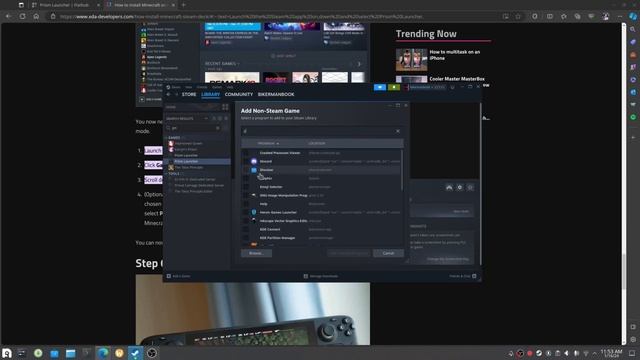Bookmark page with star icon in browser

pos(518,16)
